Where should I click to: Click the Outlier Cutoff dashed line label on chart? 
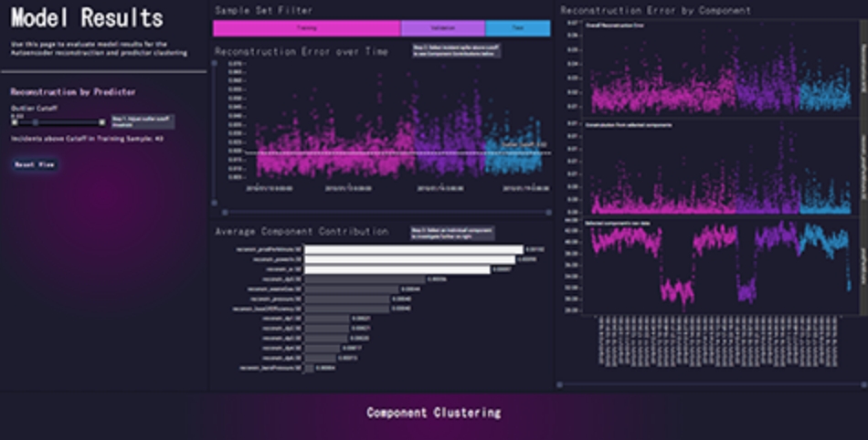tap(524, 145)
